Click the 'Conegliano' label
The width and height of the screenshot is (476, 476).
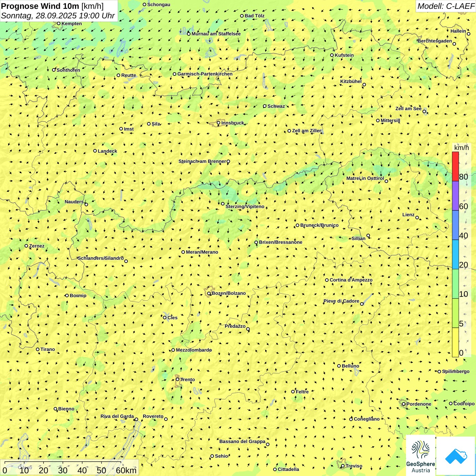point(367,419)
